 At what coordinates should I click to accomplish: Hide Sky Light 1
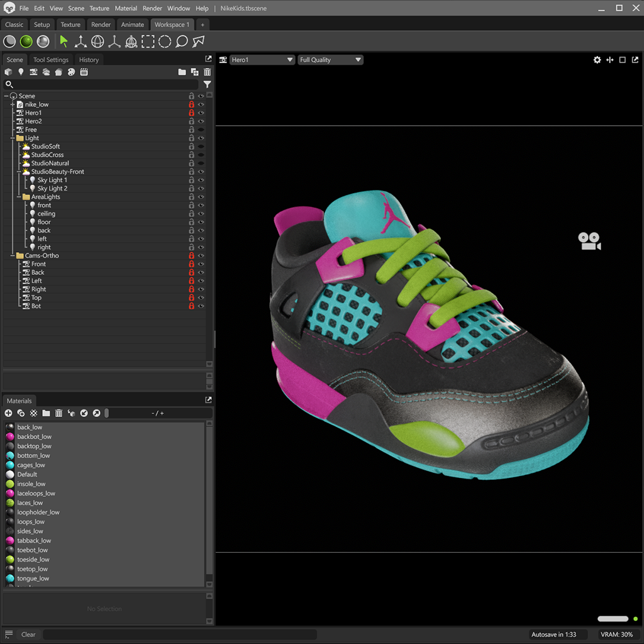[x=201, y=180]
